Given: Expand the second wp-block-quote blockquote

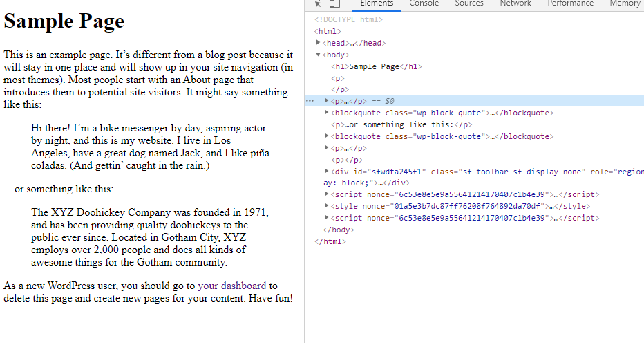Looking at the screenshot, I should click(327, 136).
